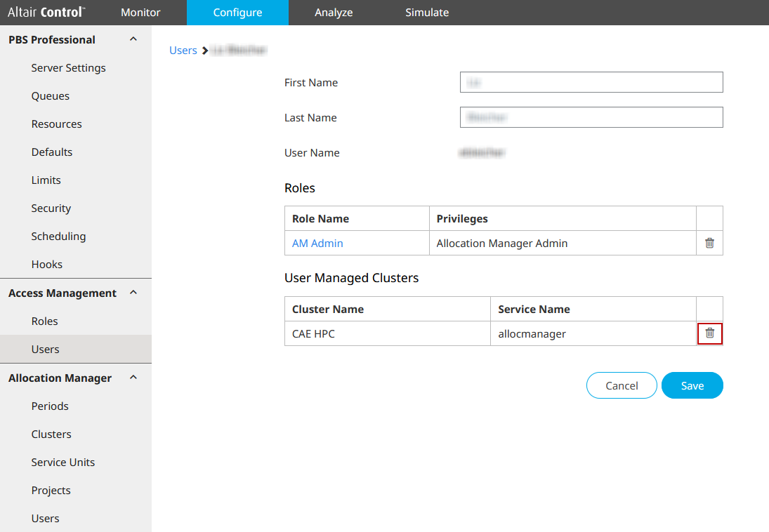This screenshot has height=532, width=769.
Task: Switch to the Monitor tab
Action: [140, 13]
